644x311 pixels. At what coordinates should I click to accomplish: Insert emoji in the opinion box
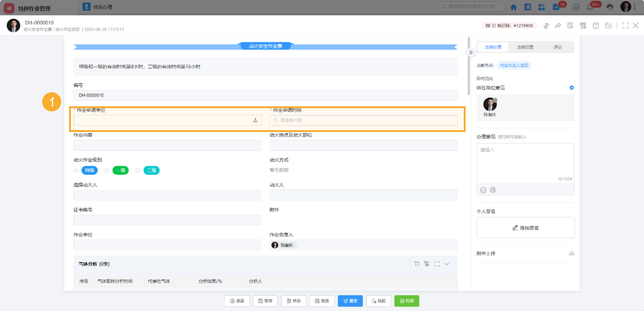(x=483, y=190)
